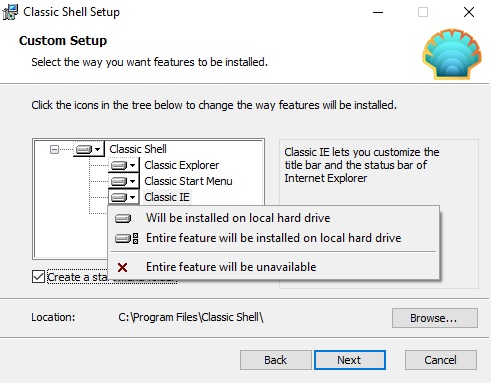The width and height of the screenshot is (491, 383).
Task: Click the hard drive icon beside Classic IE
Action: [119, 197]
